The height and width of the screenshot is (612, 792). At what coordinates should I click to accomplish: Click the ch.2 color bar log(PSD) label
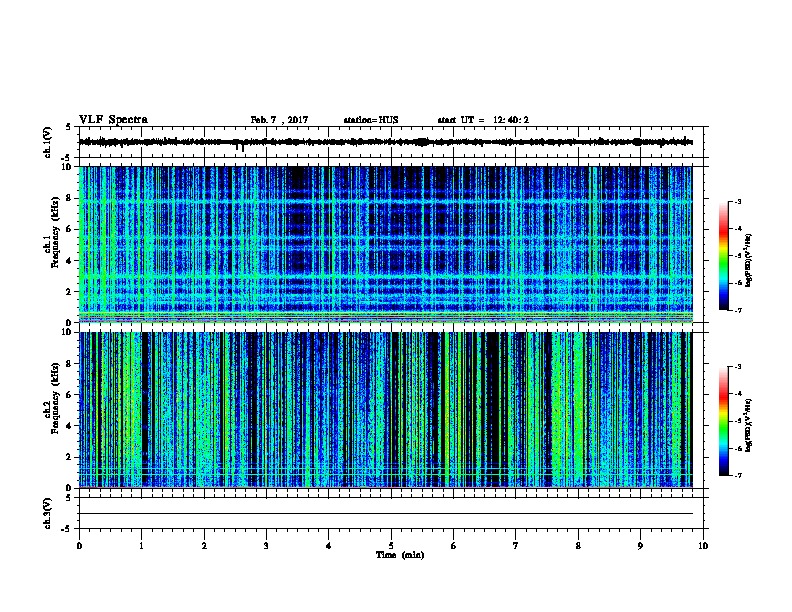click(x=748, y=425)
